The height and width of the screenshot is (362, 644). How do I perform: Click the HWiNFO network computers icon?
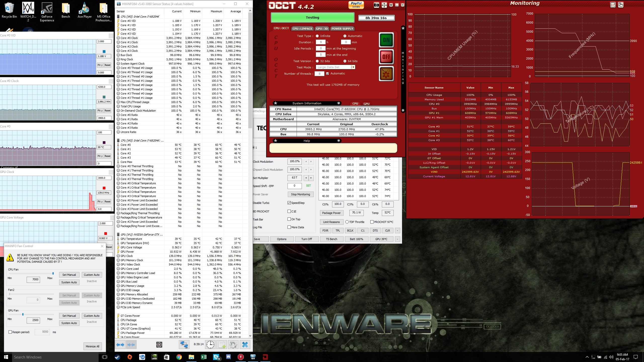pyautogui.click(x=184, y=345)
